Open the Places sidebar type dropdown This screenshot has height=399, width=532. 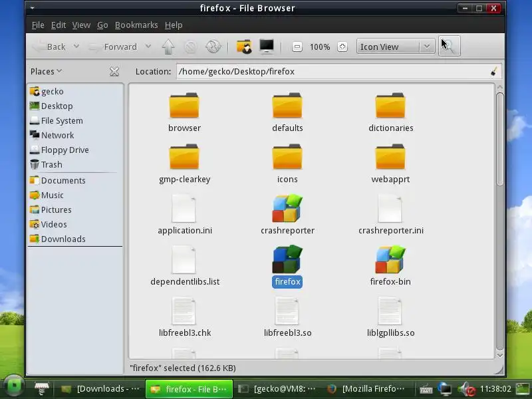46,71
